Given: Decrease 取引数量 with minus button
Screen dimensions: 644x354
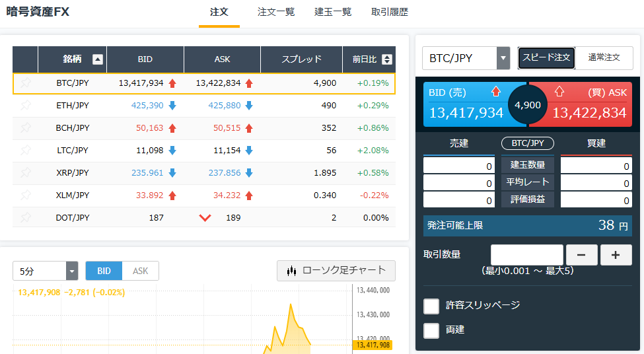Looking at the screenshot, I should tap(581, 255).
